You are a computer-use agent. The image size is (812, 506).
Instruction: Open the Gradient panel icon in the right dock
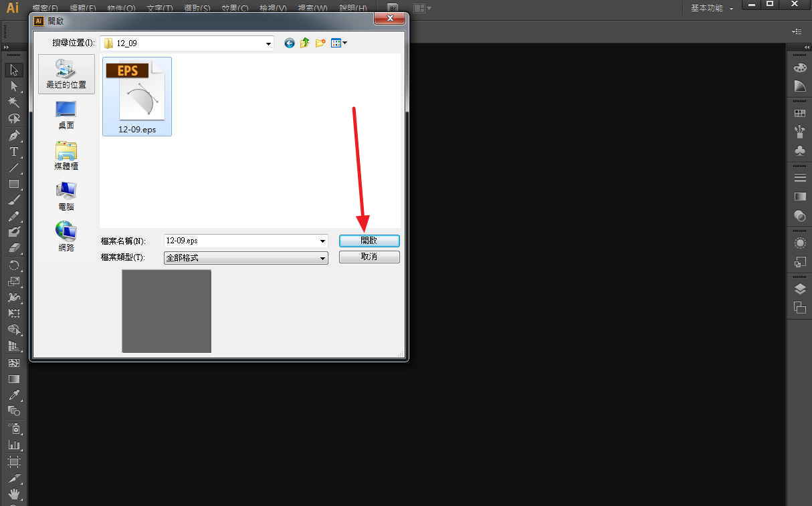799,197
